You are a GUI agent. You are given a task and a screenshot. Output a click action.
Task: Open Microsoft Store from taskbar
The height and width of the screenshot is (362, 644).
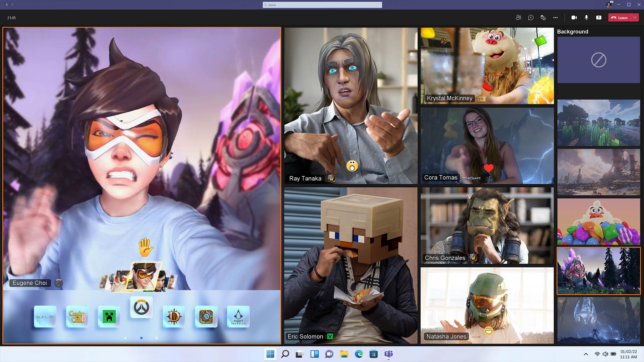point(373,354)
